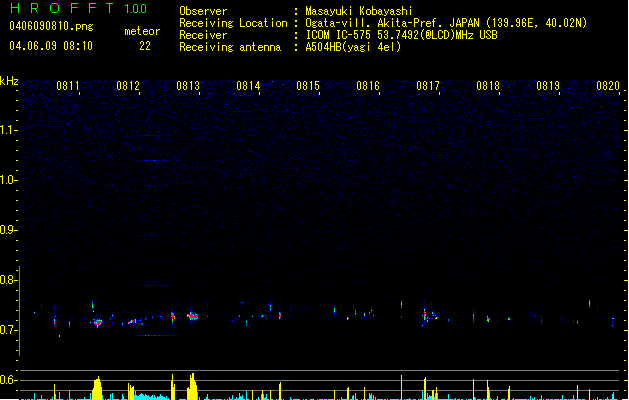Click the 0.9 frequency axis label
The image size is (629, 400).
point(8,230)
